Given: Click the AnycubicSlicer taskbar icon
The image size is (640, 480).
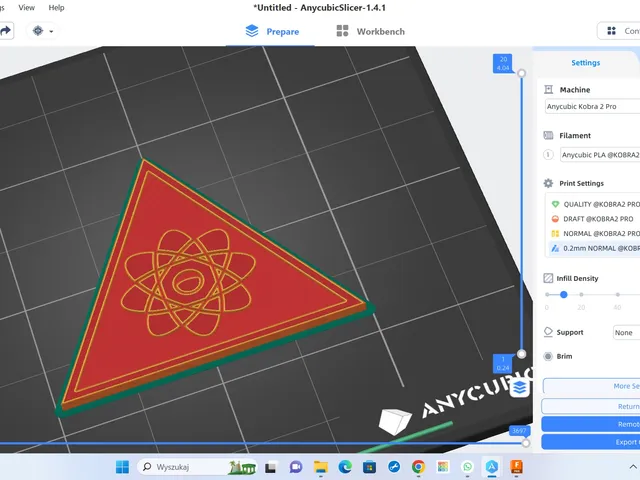Looking at the screenshot, I should (x=492, y=467).
